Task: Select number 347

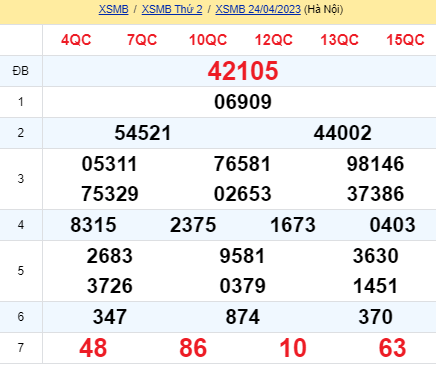Action: pyautogui.click(x=110, y=317)
